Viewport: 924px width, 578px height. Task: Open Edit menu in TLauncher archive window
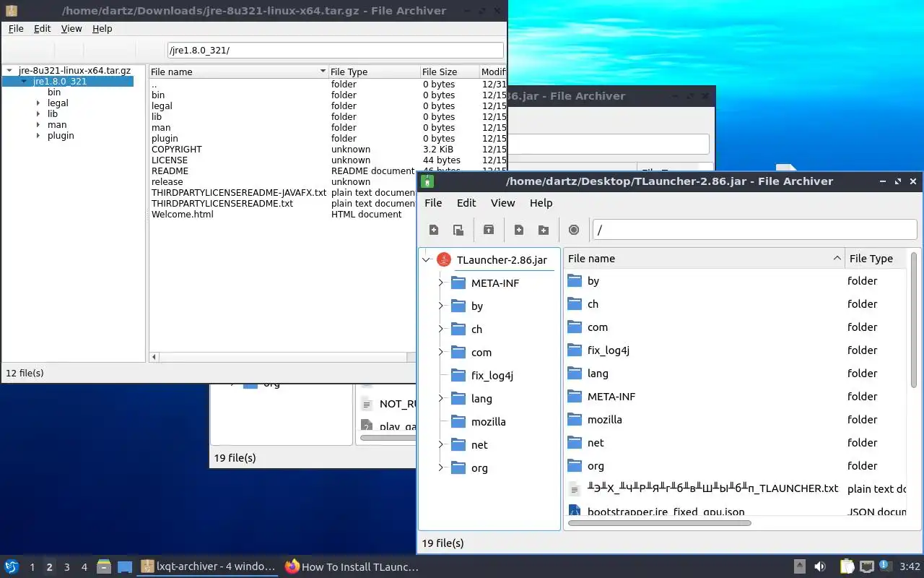466,203
